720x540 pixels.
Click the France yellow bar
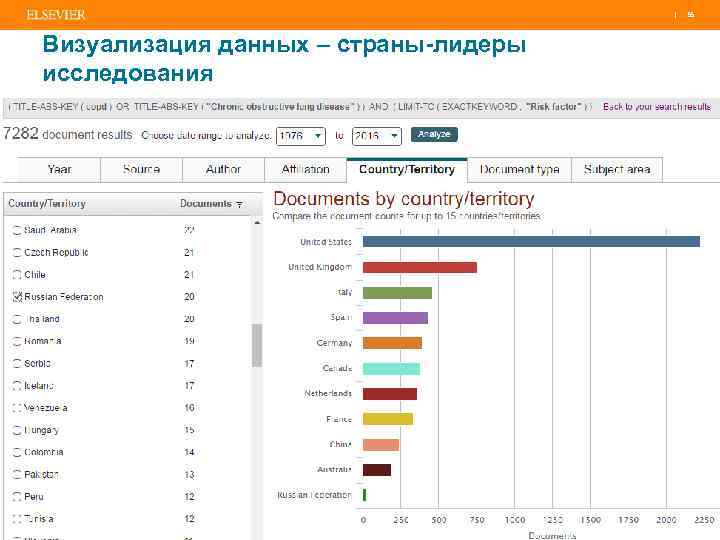tap(388, 419)
